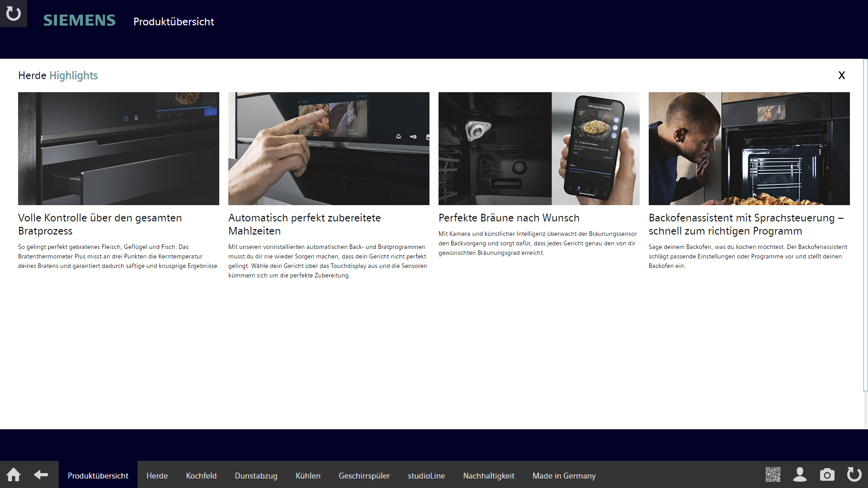Close the Herde Highlights panel
Screen dimensions: 868x488
pos(841,75)
